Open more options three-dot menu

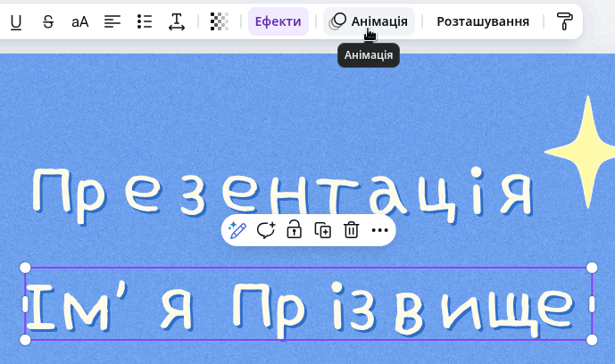pyautogui.click(x=379, y=230)
